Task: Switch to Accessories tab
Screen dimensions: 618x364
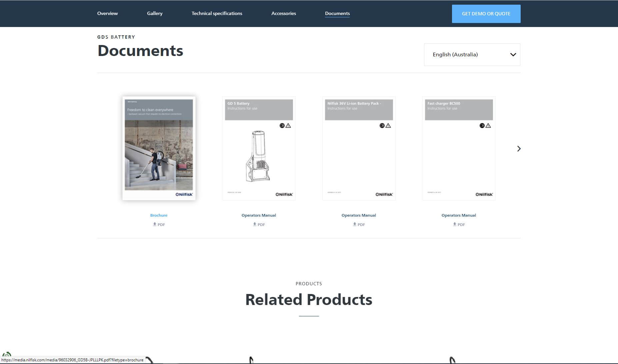Action: point(284,13)
